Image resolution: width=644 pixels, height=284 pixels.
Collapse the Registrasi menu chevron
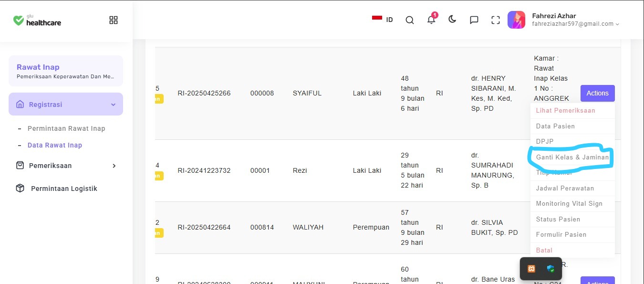[113, 105]
